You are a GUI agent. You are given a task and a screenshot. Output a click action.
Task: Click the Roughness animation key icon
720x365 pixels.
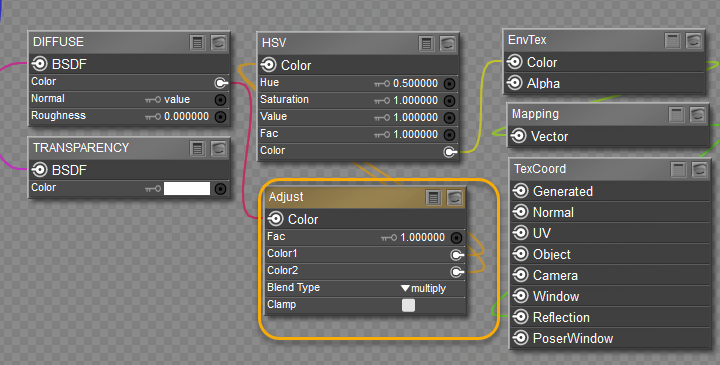tap(153, 117)
